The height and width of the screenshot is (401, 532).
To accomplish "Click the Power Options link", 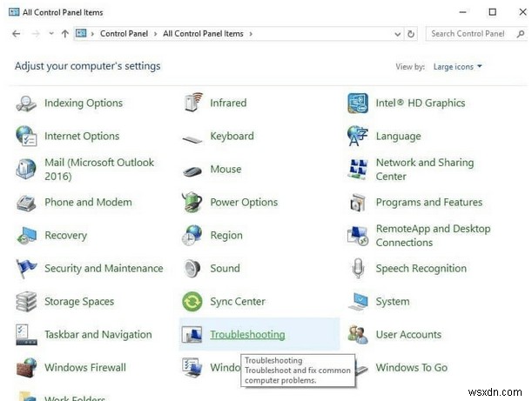I will tap(244, 202).
